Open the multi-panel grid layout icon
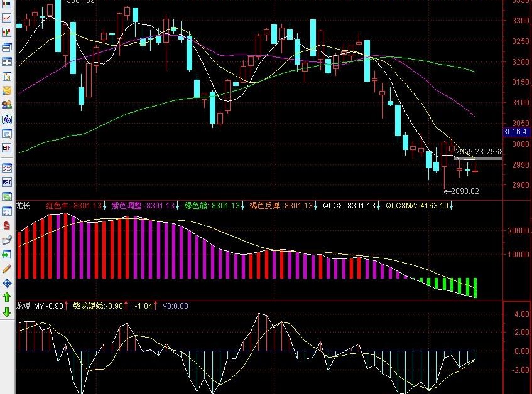This screenshot has width=532, height=394. (7, 211)
